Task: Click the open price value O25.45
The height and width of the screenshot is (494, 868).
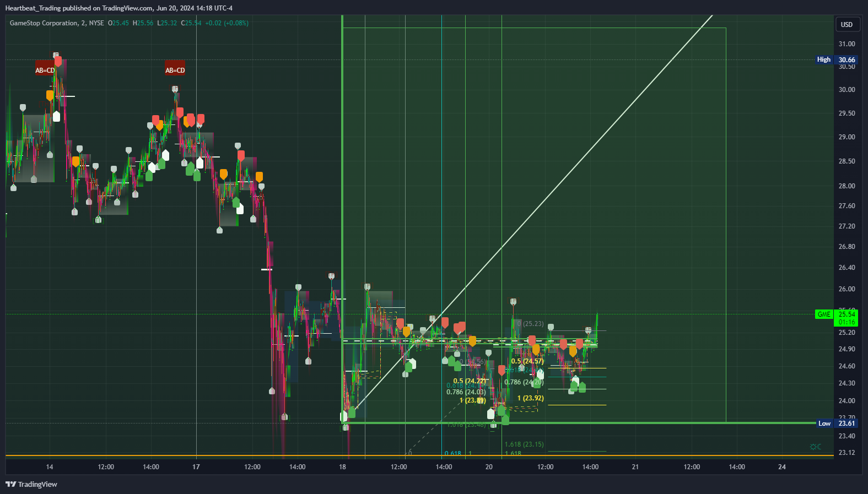Action: pos(118,23)
